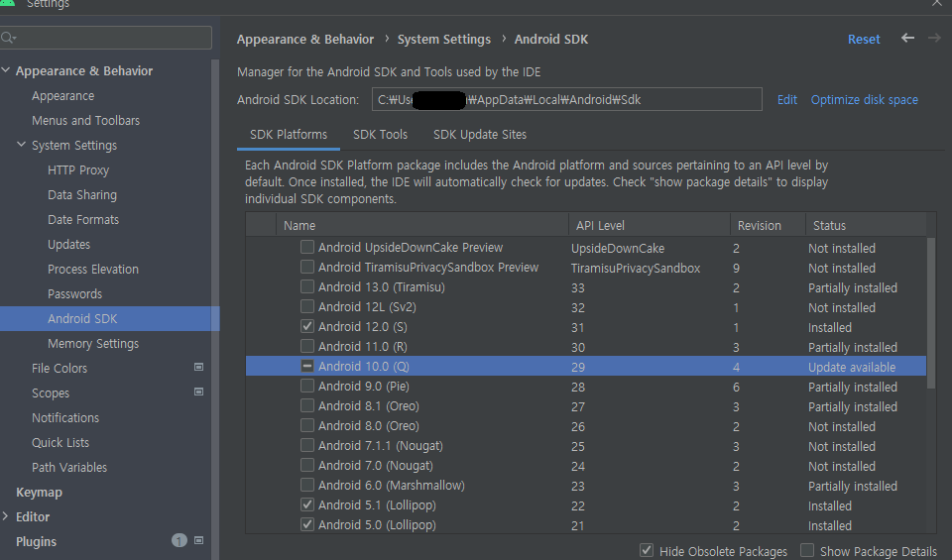Tick the Android 11.0 (R) checkbox
Image resolution: width=952 pixels, height=560 pixels.
point(307,346)
